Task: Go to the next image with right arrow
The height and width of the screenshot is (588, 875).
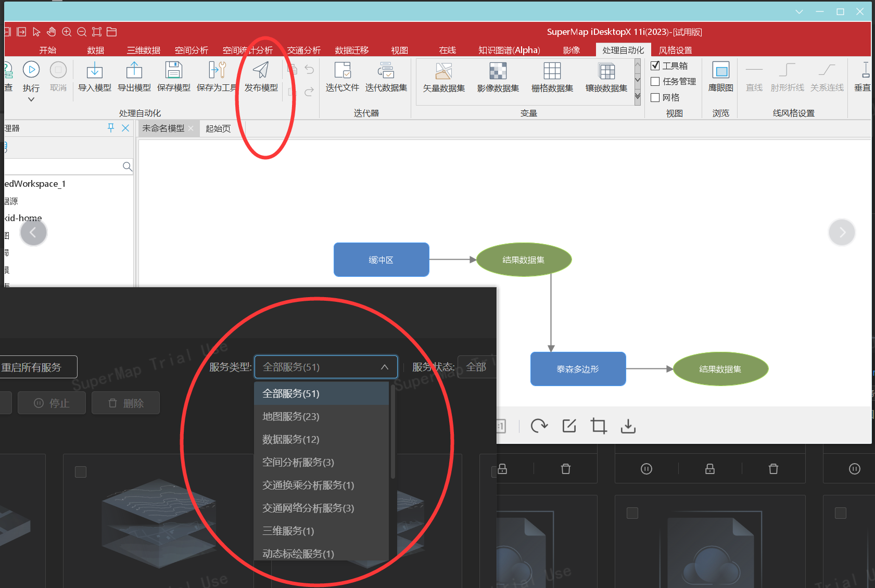Action: pyautogui.click(x=842, y=232)
